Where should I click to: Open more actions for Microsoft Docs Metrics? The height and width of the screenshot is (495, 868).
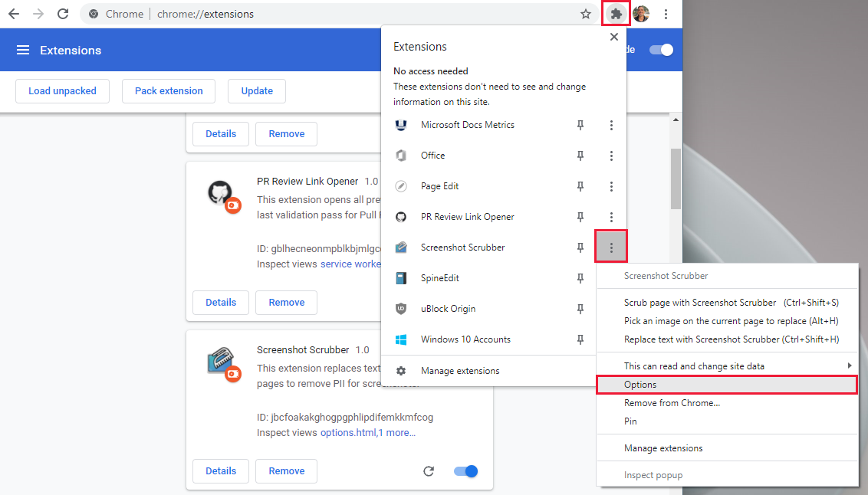pyautogui.click(x=611, y=125)
